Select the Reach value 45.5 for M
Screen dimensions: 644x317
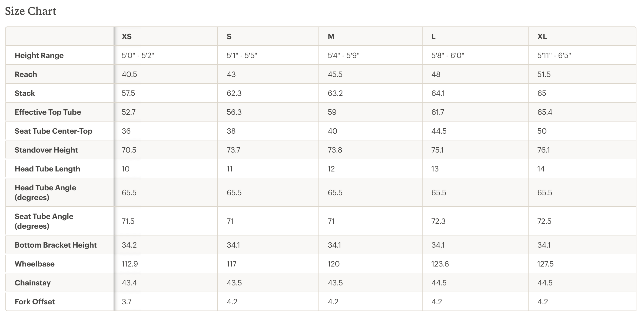(x=335, y=74)
